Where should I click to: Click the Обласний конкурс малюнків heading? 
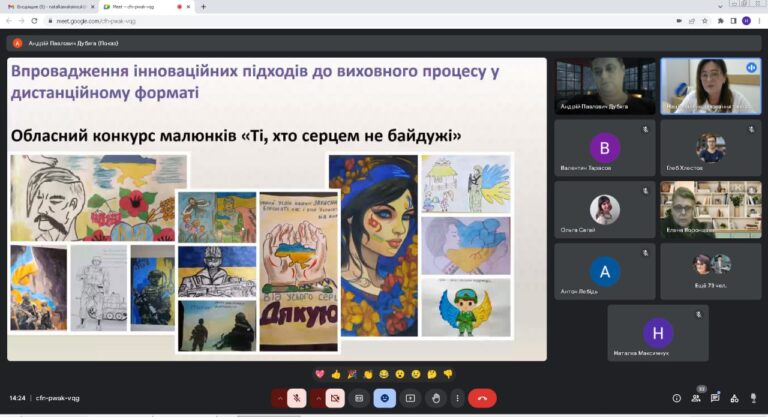pyautogui.click(x=236, y=136)
